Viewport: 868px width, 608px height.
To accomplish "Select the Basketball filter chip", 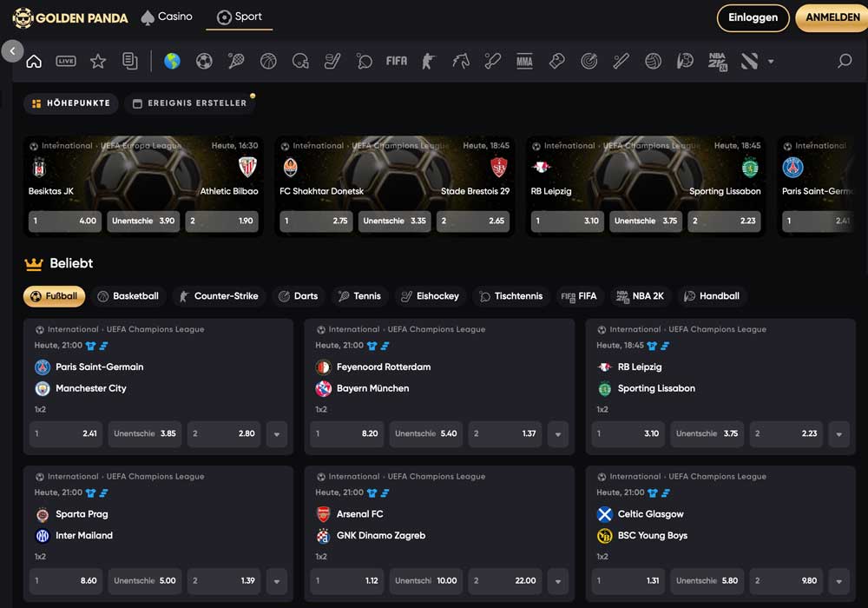I will [128, 296].
